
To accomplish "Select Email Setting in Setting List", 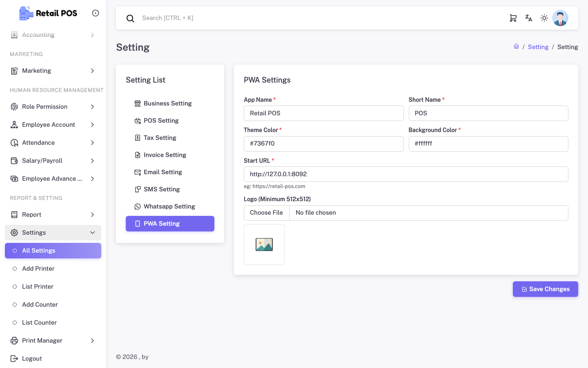I will click(170, 172).
